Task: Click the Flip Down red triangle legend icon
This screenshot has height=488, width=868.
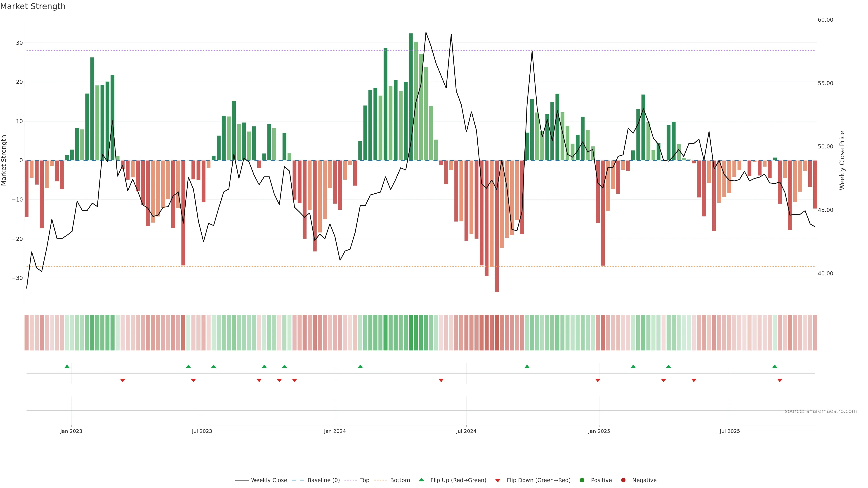Action: pyautogui.click(x=498, y=480)
